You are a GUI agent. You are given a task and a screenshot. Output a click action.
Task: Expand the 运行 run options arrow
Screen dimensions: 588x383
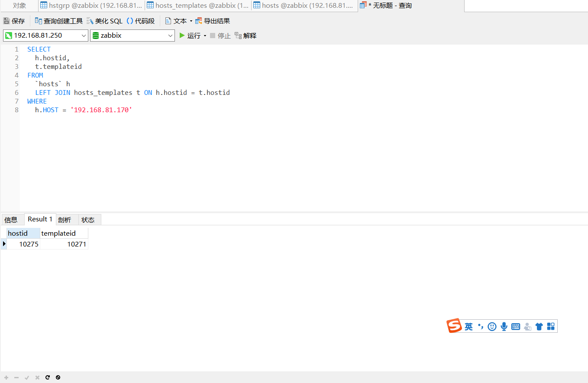coord(205,36)
